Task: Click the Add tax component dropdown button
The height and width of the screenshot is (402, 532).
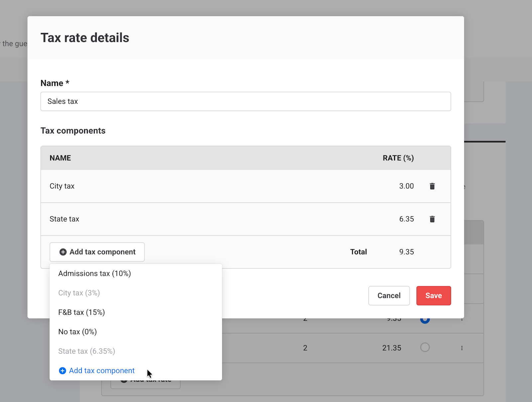Action: tap(97, 252)
